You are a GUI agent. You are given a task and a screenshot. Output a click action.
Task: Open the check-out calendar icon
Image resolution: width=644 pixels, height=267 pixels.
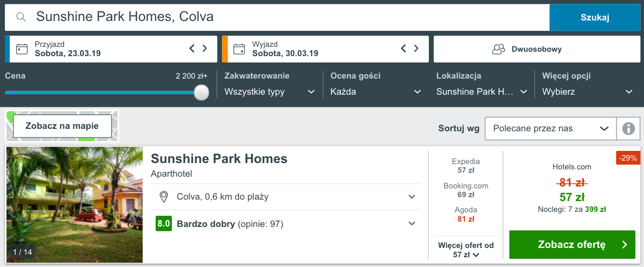coord(239,49)
